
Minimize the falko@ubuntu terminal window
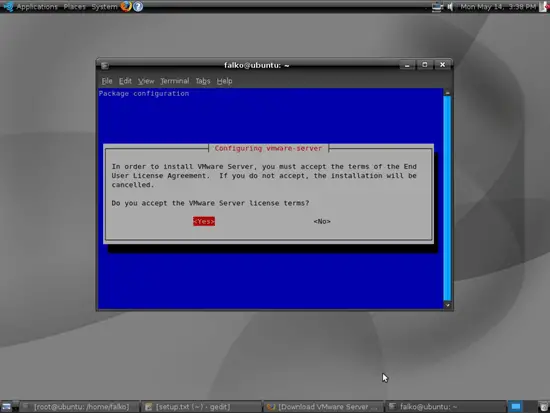point(407,65)
